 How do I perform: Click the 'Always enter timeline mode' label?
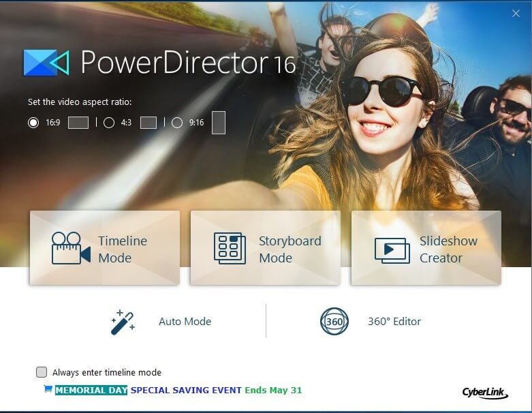(x=107, y=373)
